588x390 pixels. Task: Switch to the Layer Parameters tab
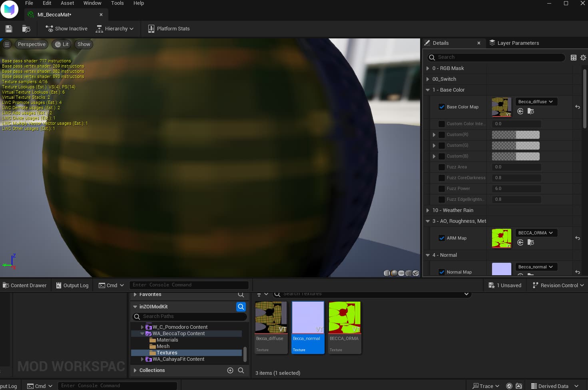coord(518,43)
